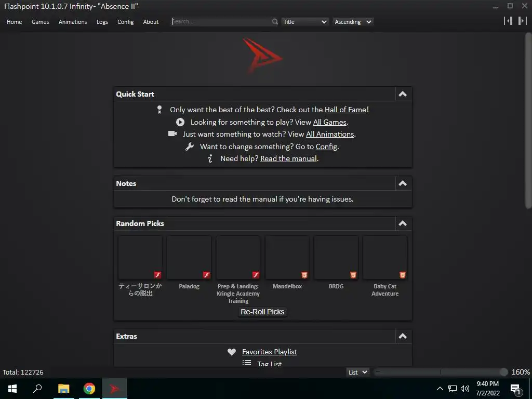Collapse the Quick Start section
The width and height of the screenshot is (532, 399).
point(403,94)
